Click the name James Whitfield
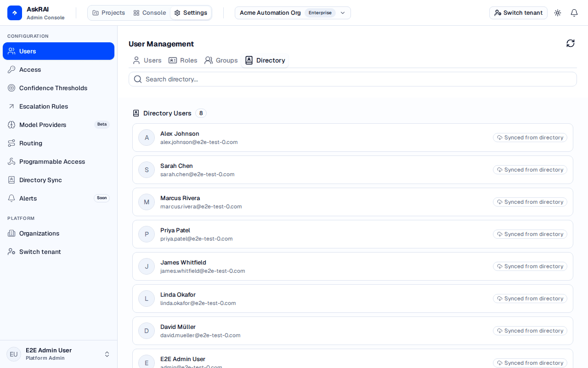588x368 pixels. tap(183, 263)
